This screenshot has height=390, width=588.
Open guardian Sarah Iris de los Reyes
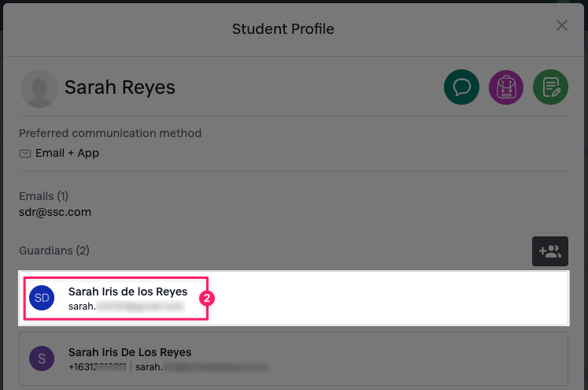click(128, 292)
